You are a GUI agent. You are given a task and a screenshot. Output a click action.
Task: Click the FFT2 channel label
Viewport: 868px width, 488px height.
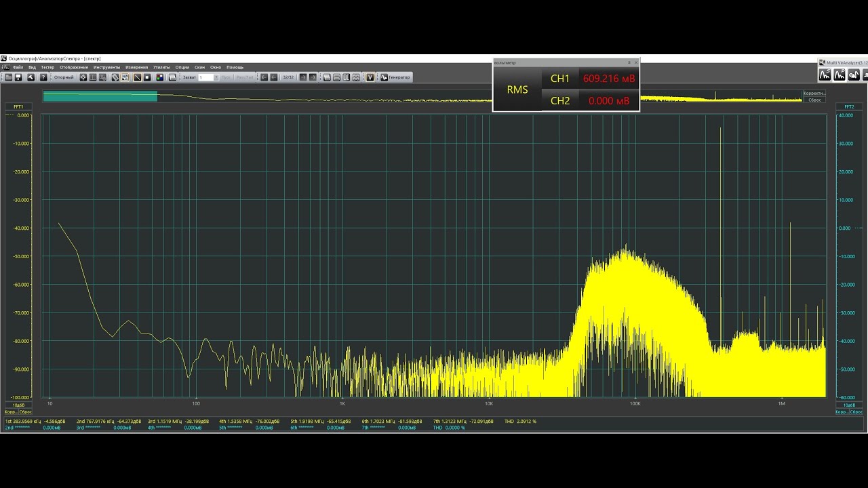(x=849, y=106)
